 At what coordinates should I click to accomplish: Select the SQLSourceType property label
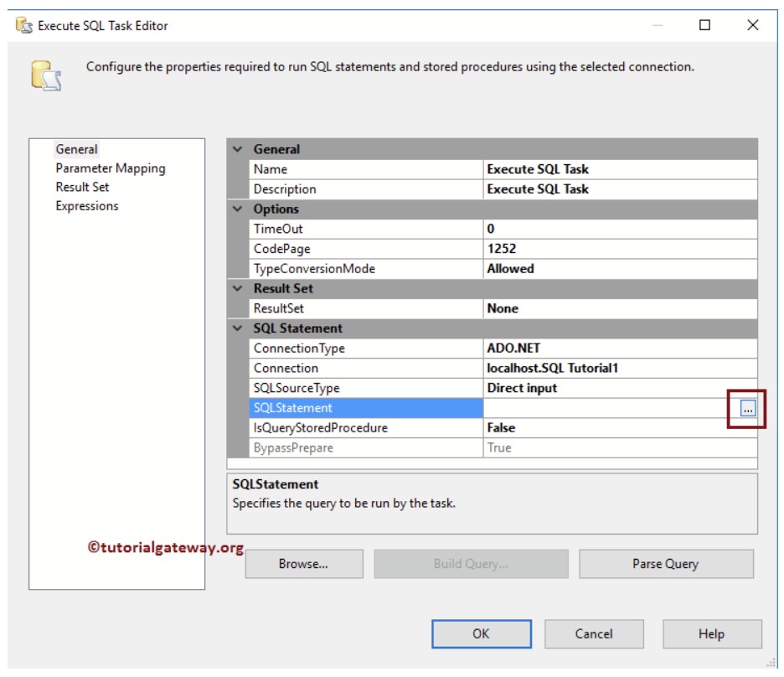coord(366,389)
